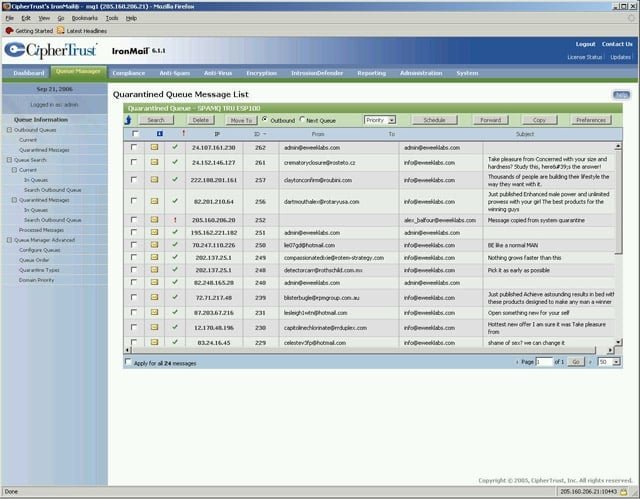Click the Schedule button

point(434,120)
